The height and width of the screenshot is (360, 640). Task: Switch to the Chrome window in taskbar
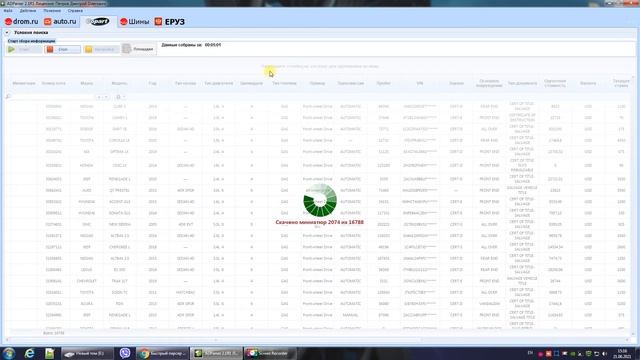pos(162,353)
